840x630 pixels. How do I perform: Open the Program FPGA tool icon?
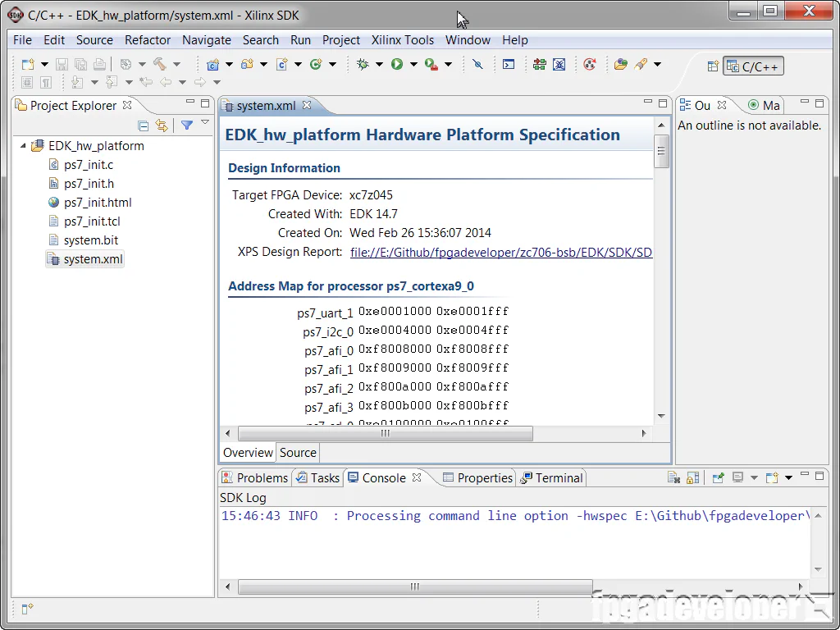[x=540, y=64]
